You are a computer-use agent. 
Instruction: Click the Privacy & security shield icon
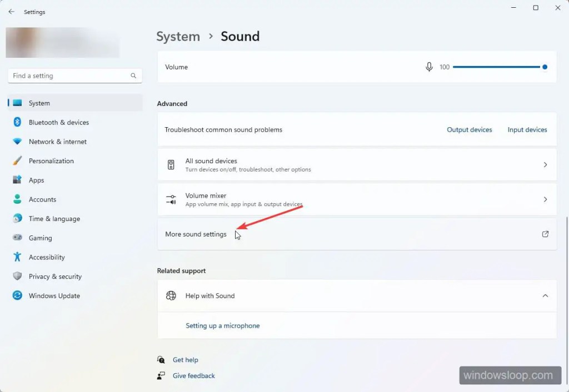(17, 277)
